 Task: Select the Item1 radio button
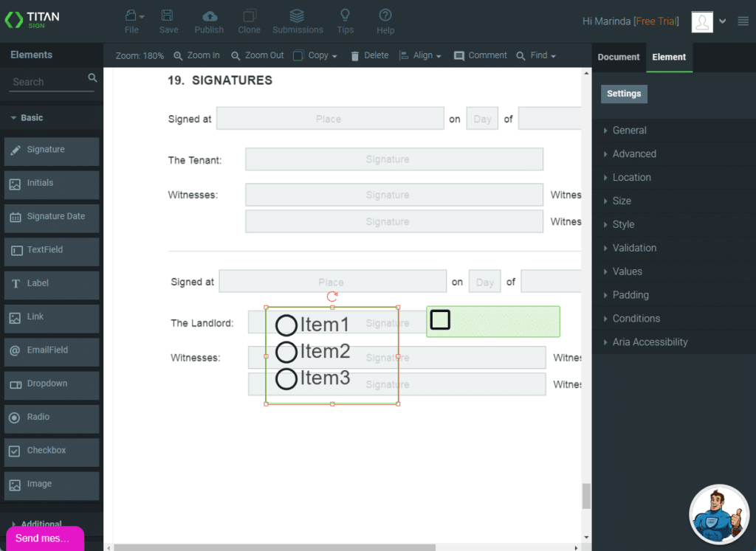[x=286, y=325]
